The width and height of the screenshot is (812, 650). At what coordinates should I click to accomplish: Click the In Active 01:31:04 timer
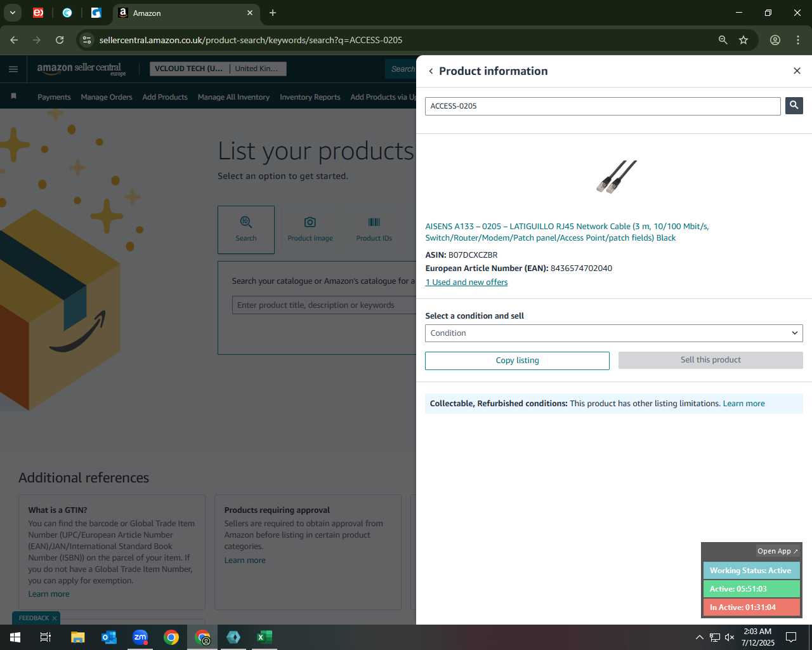tap(751, 607)
